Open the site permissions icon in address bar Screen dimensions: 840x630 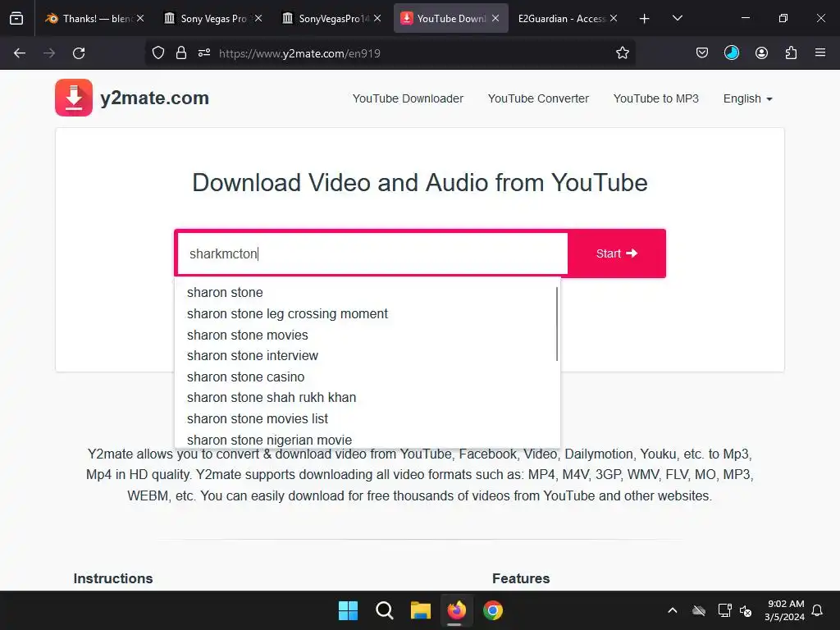204,53
